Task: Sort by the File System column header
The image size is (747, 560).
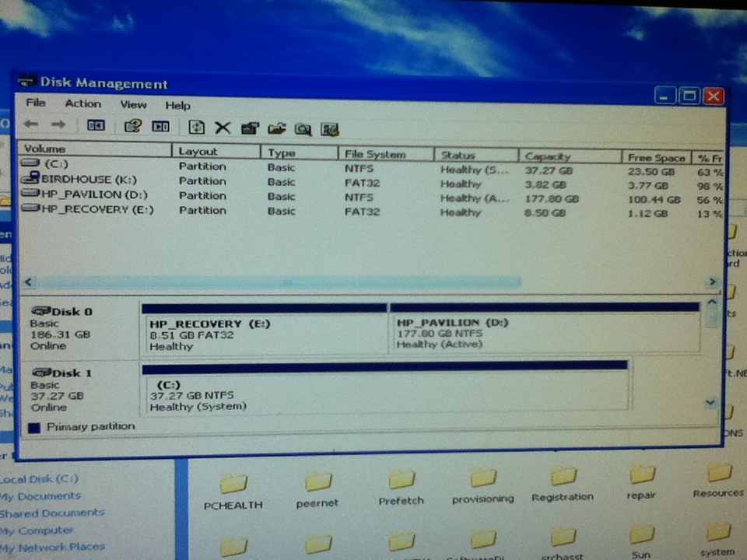Action: point(386,154)
